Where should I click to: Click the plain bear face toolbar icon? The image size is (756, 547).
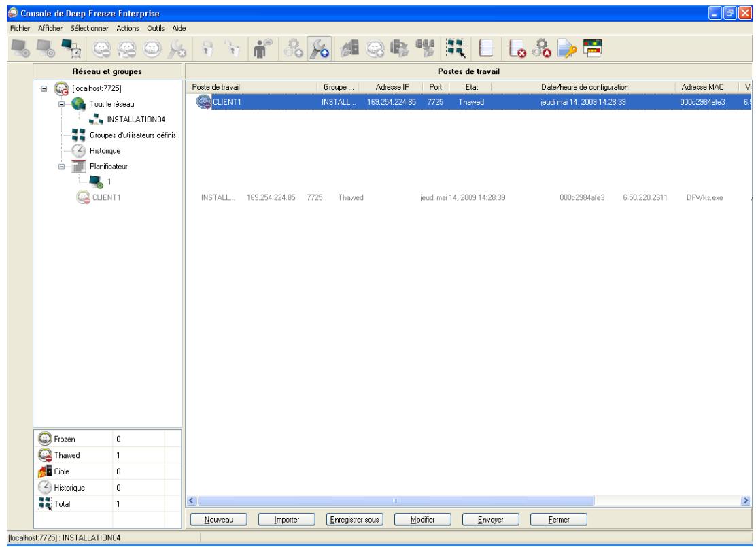152,48
